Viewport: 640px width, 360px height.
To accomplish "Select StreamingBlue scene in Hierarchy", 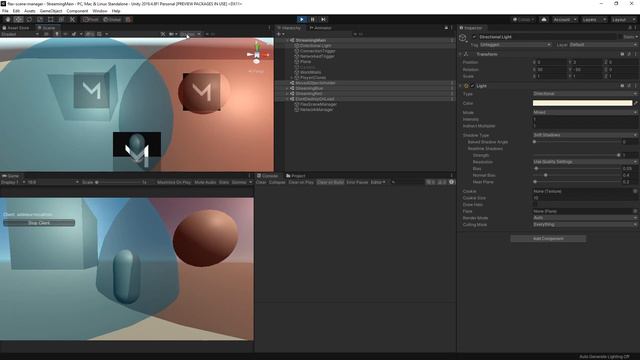I will (x=309, y=88).
